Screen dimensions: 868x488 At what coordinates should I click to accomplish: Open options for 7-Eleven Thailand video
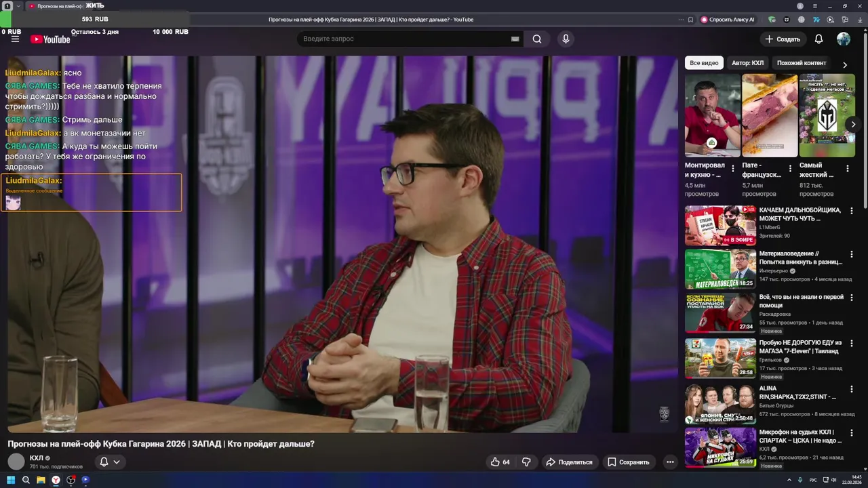852,344
